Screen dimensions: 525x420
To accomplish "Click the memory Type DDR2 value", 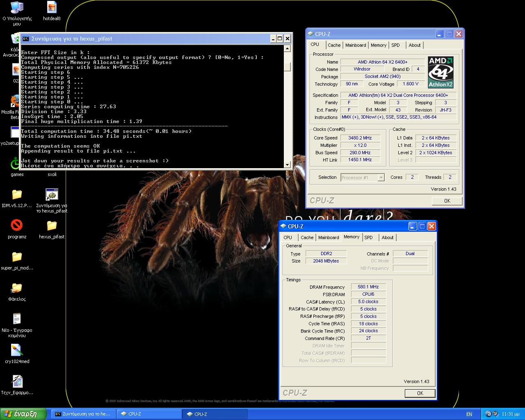I will tap(326, 253).
